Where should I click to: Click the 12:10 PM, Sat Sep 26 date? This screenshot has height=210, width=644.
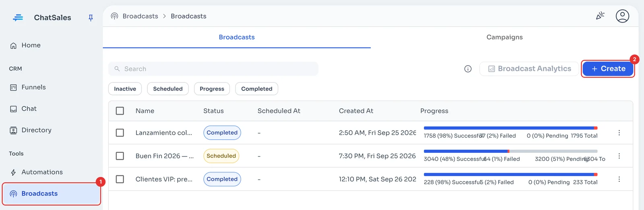click(378, 179)
